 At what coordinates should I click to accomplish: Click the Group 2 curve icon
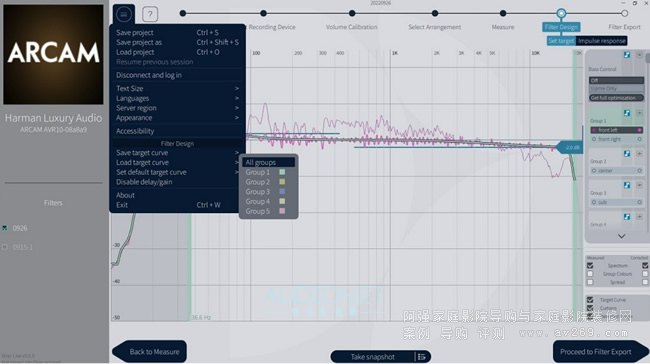627,154
